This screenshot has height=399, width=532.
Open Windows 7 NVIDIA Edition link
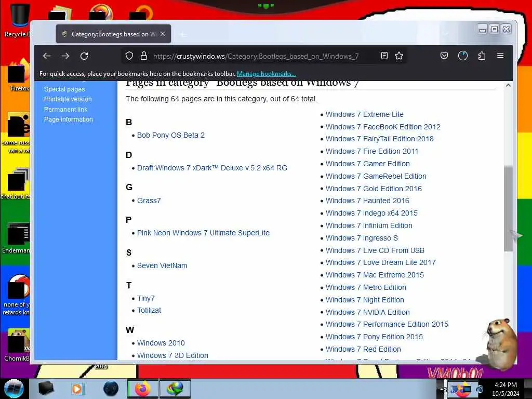click(367, 312)
